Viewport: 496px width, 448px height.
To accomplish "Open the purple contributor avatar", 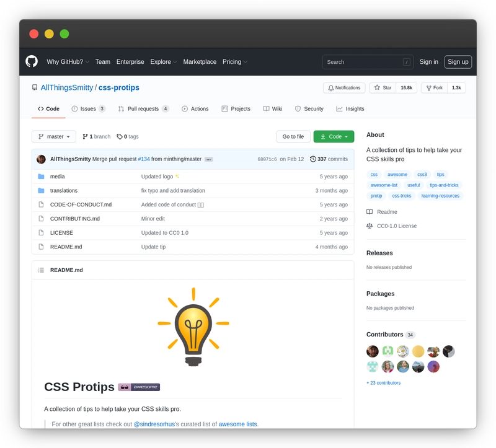I will [x=433, y=367].
